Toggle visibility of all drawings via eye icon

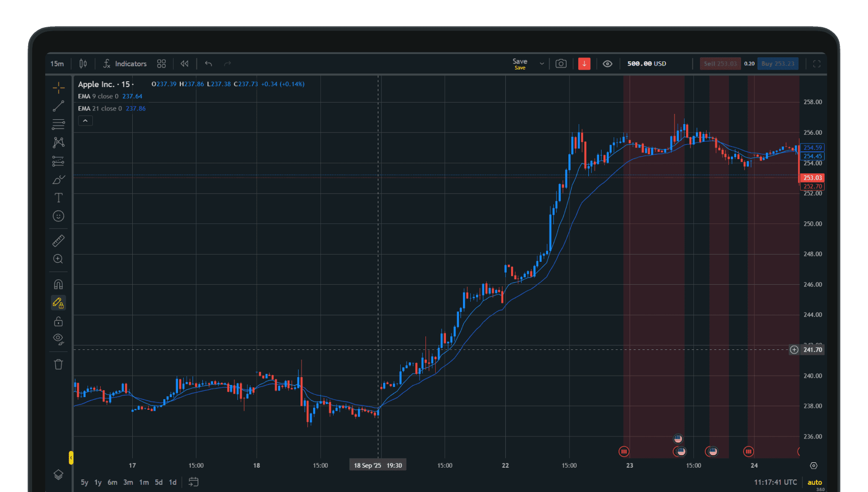pyautogui.click(x=58, y=339)
